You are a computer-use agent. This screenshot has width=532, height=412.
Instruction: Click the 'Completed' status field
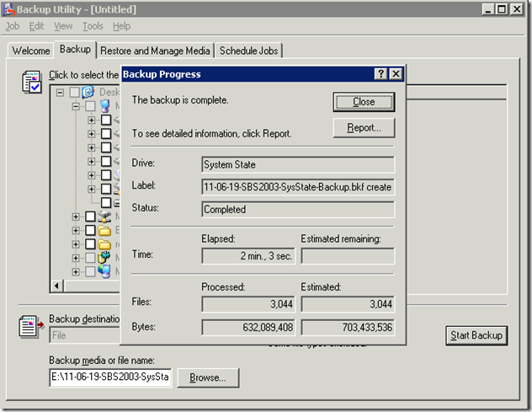point(298,210)
